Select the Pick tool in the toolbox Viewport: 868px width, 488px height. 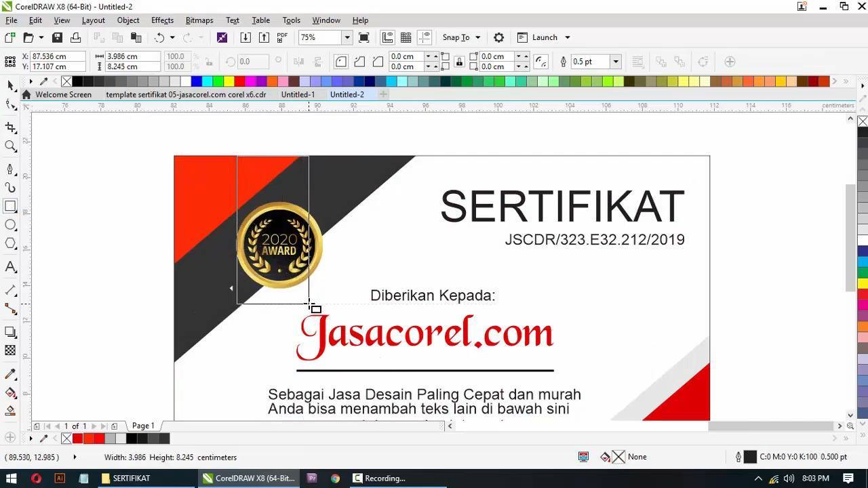pyautogui.click(x=10, y=85)
